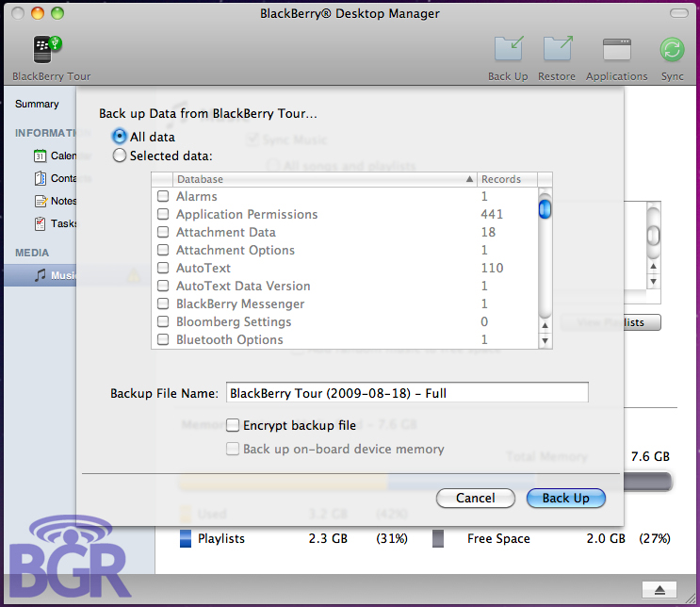This screenshot has height=607, width=700.
Task: Click the background playlist scroll down arrow
Action: 653,282
